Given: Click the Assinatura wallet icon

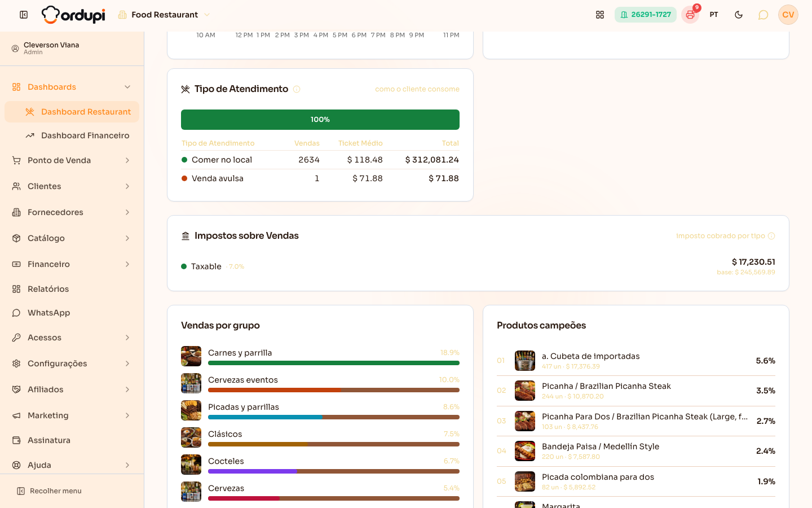Looking at the screenshot, I should [x=16, y=440].
